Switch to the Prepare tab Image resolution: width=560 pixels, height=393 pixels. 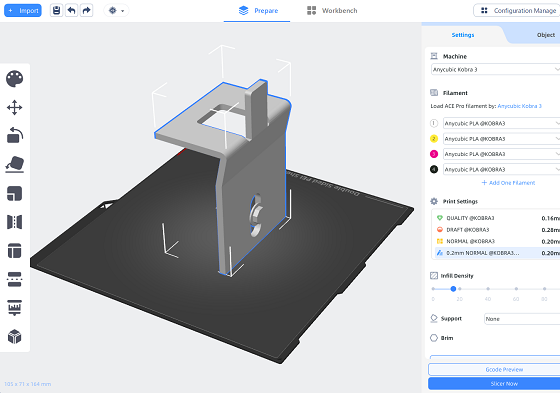click(258, 11)
